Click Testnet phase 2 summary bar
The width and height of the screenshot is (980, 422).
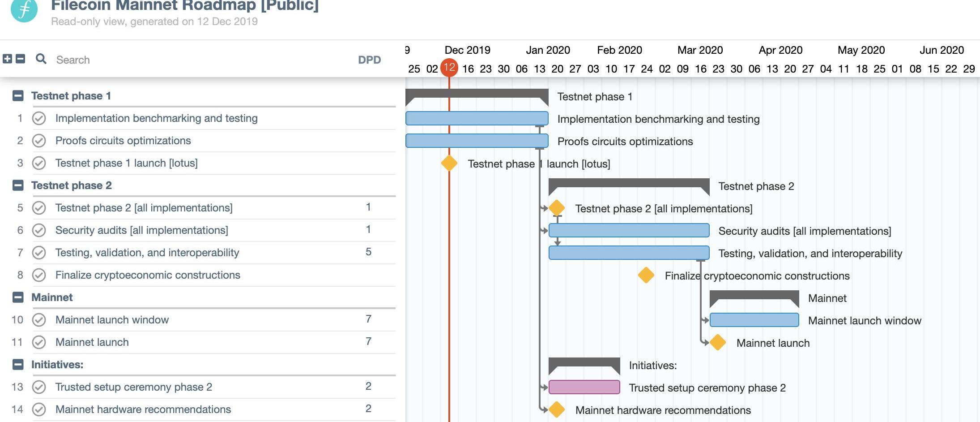coord(629,183)
